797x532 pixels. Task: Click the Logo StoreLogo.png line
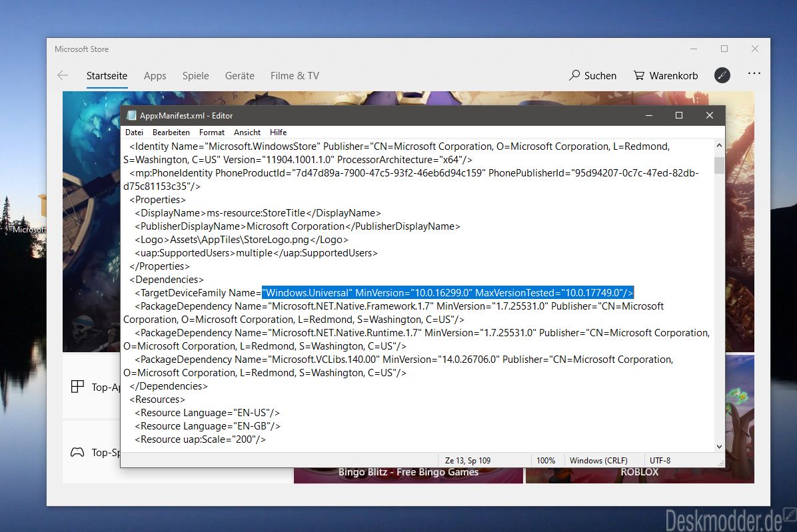pos(241,240)
